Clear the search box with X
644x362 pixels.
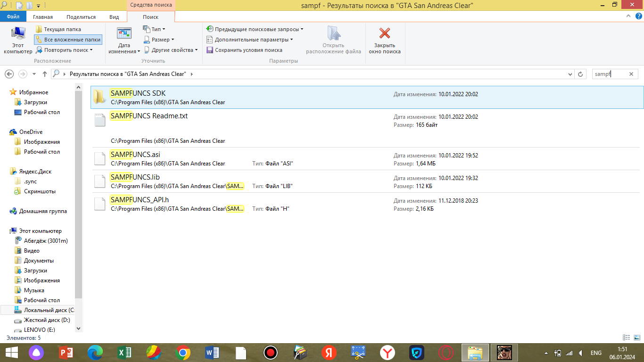tap(631, 74)
